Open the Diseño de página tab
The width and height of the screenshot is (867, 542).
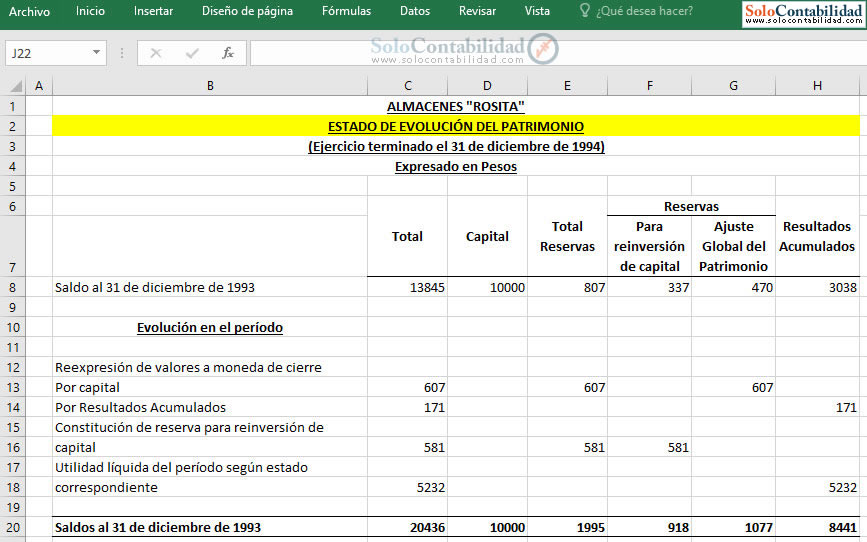[247, 11]
